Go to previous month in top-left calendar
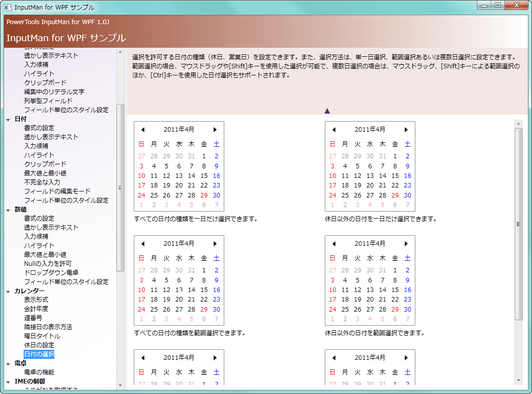The width and height of the screenshot is (532, 394). point(143,130)
